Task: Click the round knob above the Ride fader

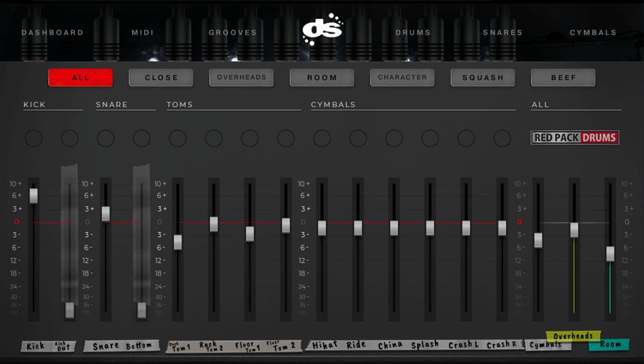Action: click(358, 138)
